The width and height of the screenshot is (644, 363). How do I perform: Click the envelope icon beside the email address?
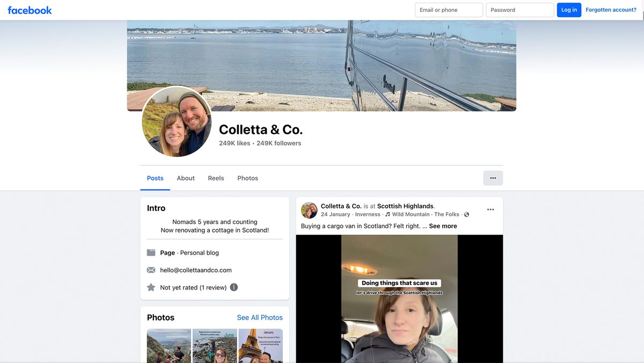151,270
